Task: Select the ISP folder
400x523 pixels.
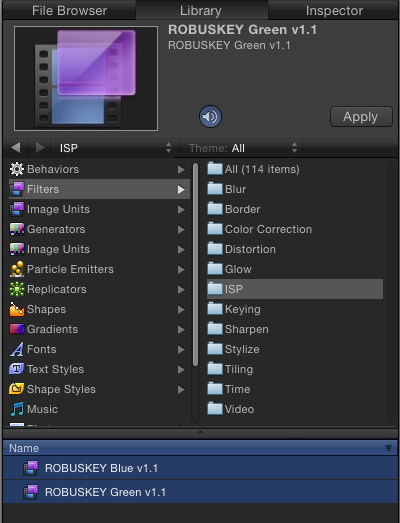Action: click(x=295, y=289)
